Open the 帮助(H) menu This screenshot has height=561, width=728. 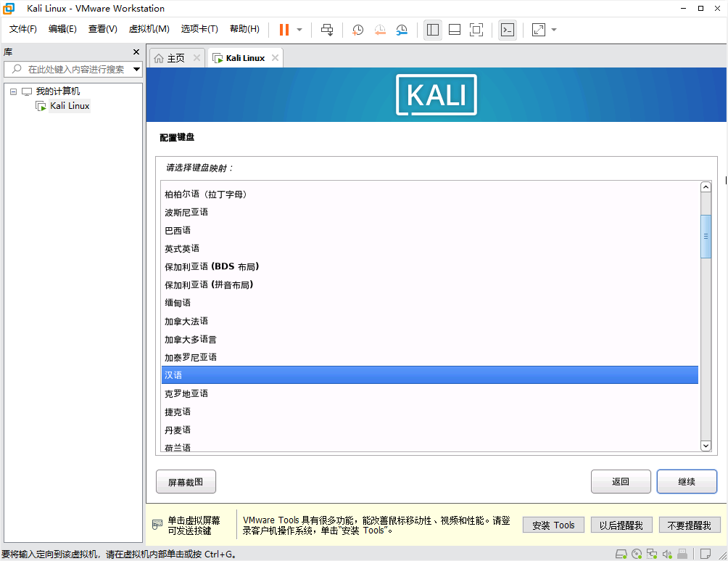point(244,29)
